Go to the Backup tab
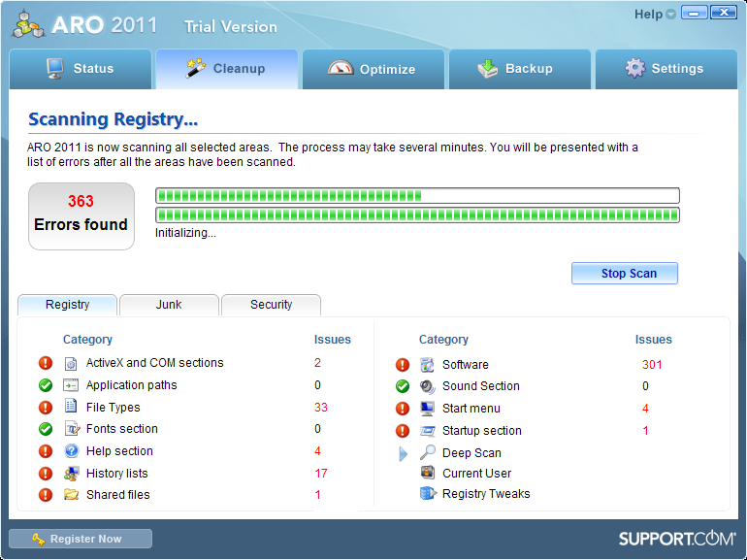This screenshot has height=560, width=747. click(520, 69)
